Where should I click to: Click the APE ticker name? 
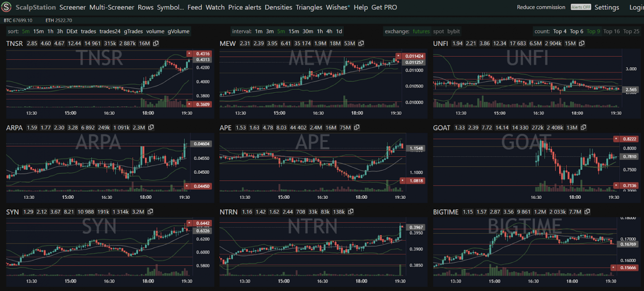[x=225, y=128]
